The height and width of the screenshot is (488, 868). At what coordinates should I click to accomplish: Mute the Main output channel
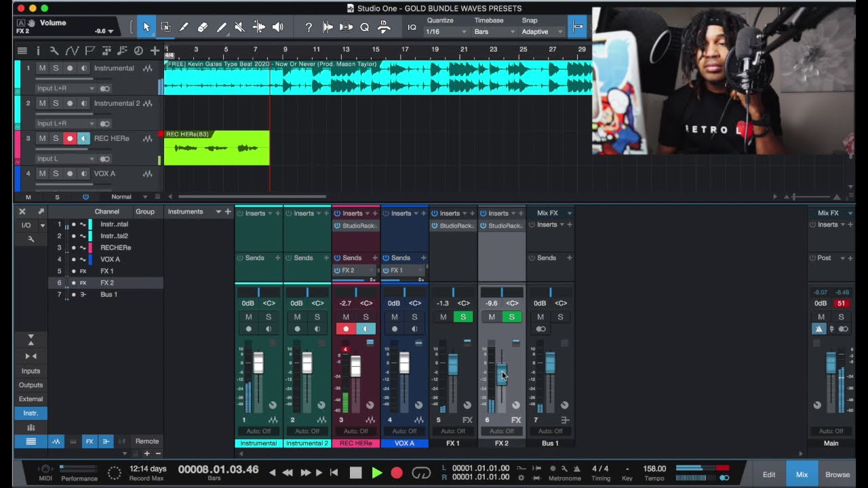tap(821, 317)
